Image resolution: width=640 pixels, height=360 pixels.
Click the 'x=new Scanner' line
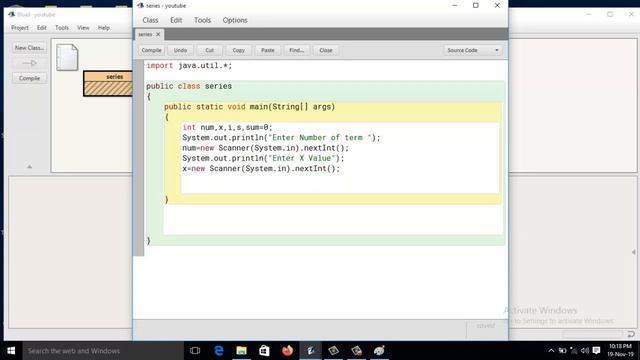coord(261,169)
